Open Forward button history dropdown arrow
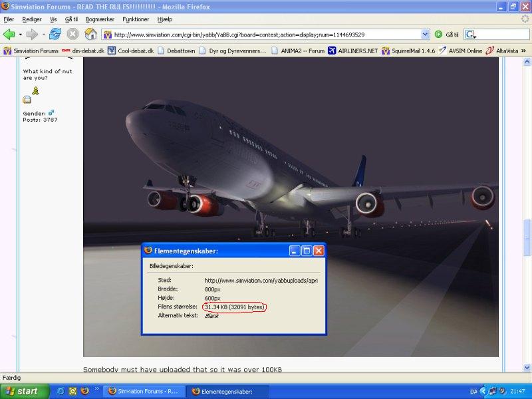Image resolution: width=532 pixels, height=399 pixels. pos(43,35)
